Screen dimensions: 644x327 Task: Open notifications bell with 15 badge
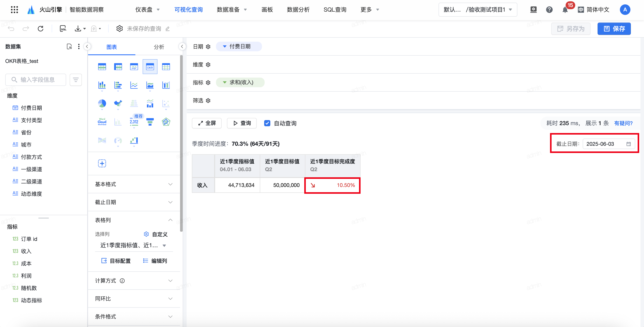point(565,9)
